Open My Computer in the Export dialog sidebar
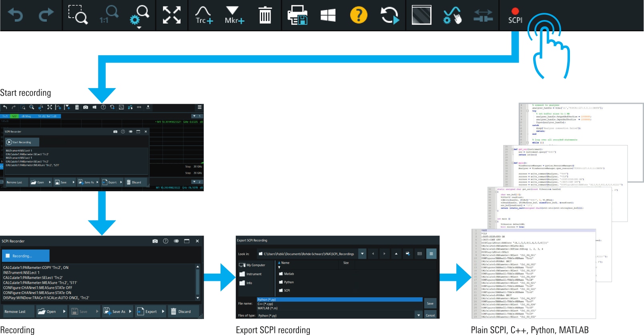This screenshot has width=644, height=335. point(252,265)
